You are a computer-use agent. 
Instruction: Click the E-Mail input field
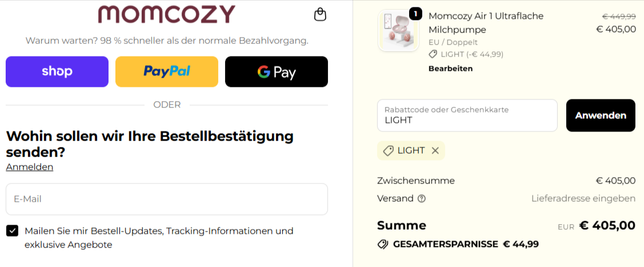(167, 199)
